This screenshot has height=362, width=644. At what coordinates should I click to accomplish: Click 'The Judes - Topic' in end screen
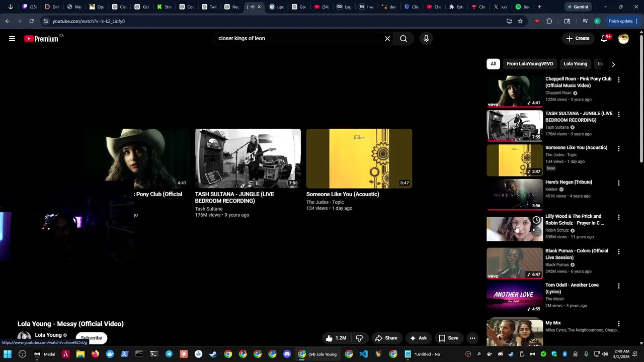[x=325, y=202]
